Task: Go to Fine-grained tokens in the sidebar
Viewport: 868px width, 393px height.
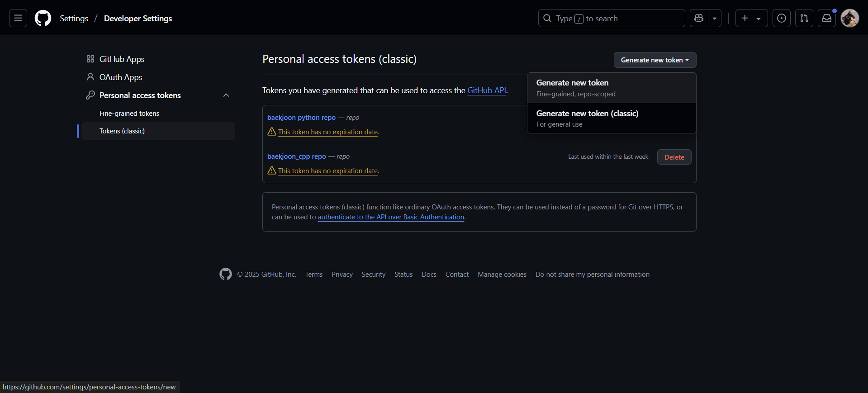Action: click(x=129, y=114)
